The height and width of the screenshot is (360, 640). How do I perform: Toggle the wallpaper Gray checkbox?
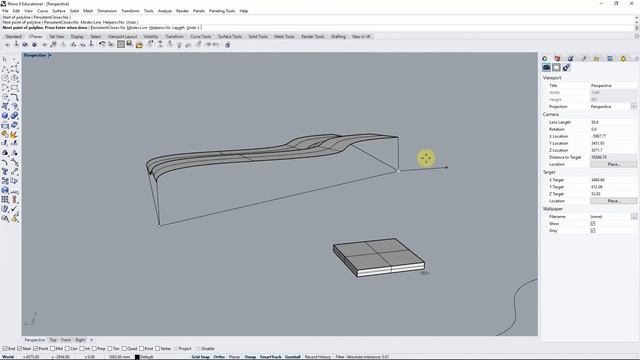pos(593,231)
